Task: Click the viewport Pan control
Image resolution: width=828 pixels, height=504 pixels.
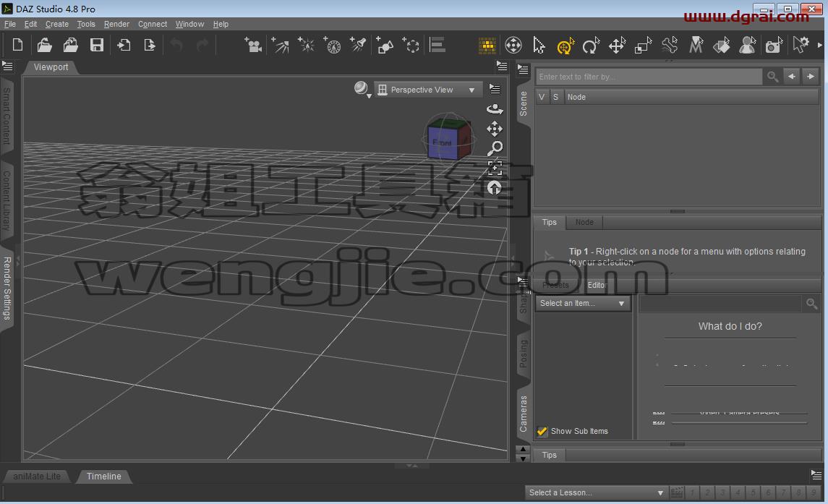Action: tap(494, 129)
